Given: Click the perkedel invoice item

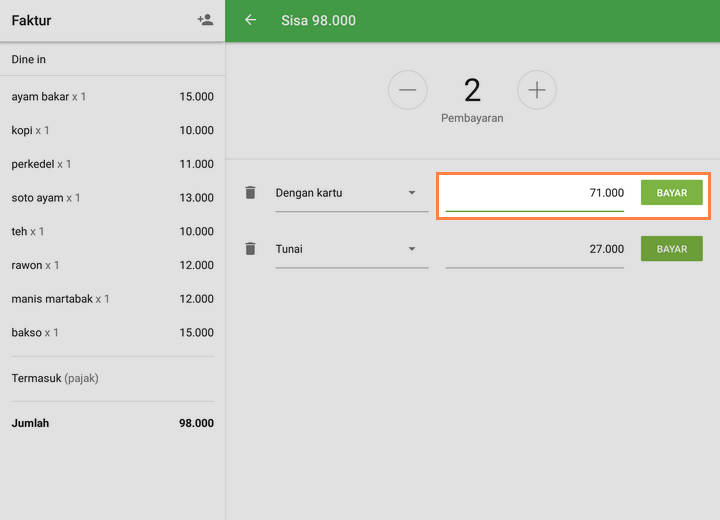Looking at the screenshot, I should 112,164.
